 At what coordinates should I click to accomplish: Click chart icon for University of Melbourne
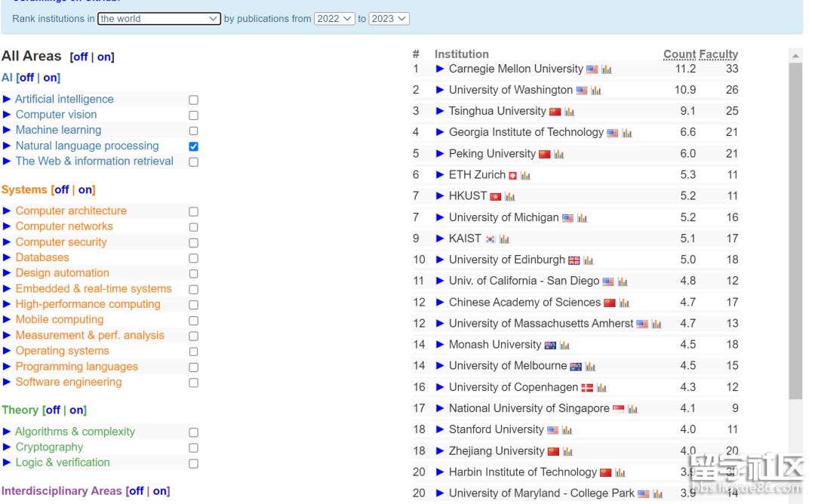click(x=590, y=367)
